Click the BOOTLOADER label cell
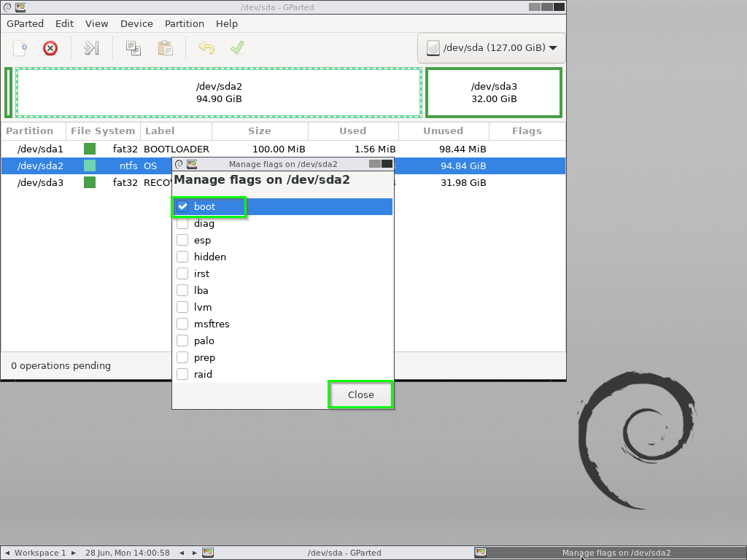 pos(177,149)
